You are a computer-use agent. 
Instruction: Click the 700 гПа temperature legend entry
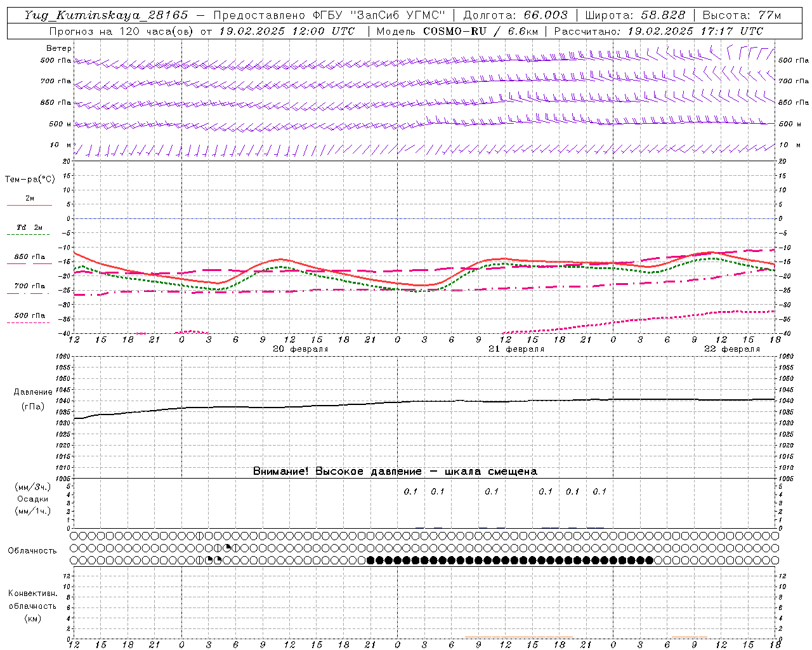(30, 286)
